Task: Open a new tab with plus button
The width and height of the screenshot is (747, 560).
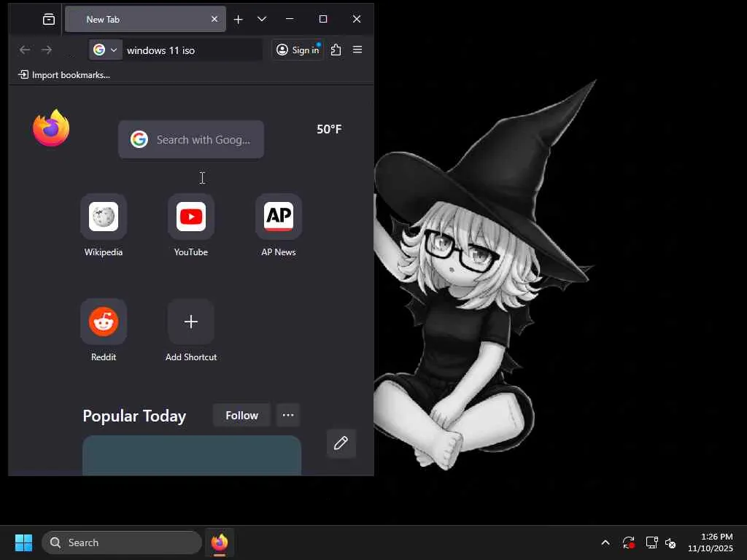Action: 239,19
